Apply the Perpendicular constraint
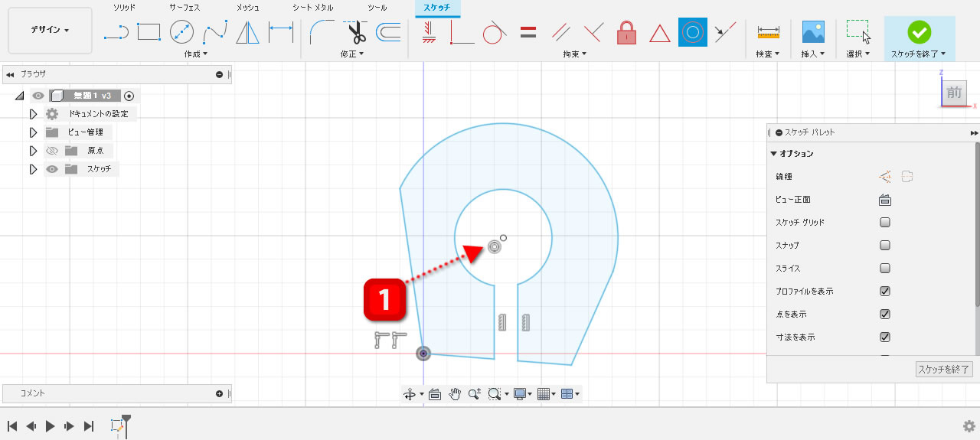The height and width of the screenshot is (440, 980). click(x=594, y=33)
